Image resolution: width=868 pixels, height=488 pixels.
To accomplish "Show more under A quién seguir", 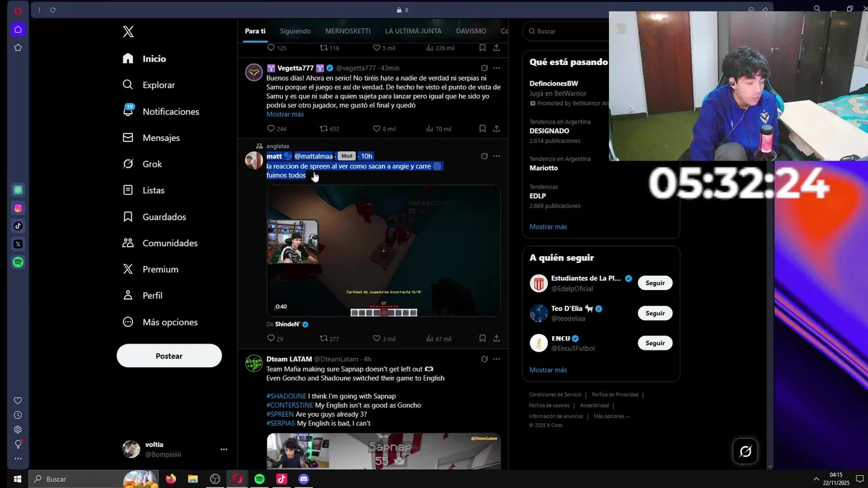I will pos(548,370).
